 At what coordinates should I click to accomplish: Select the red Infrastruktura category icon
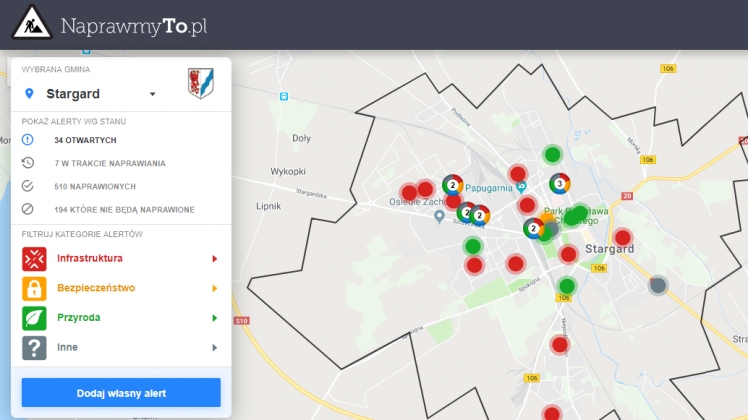point(34,259)
